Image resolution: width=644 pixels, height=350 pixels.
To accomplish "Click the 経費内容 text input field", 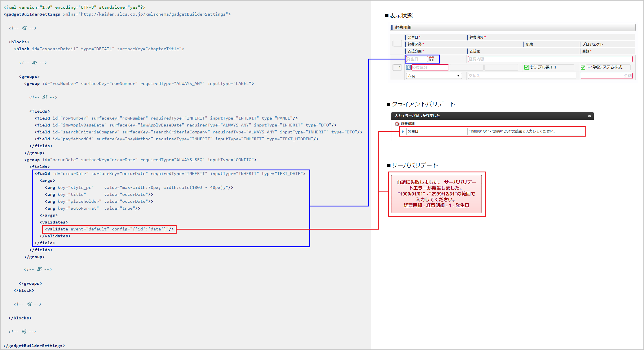I will coord(550,59).
